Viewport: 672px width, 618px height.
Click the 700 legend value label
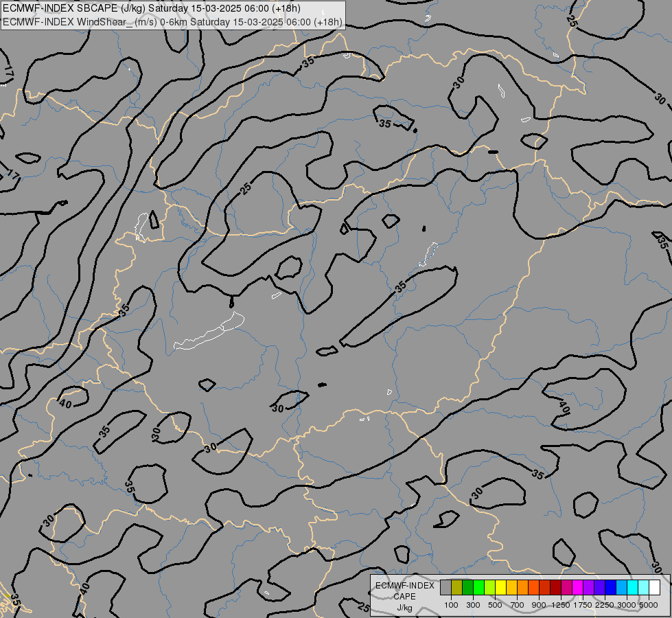tap(518, 605)
